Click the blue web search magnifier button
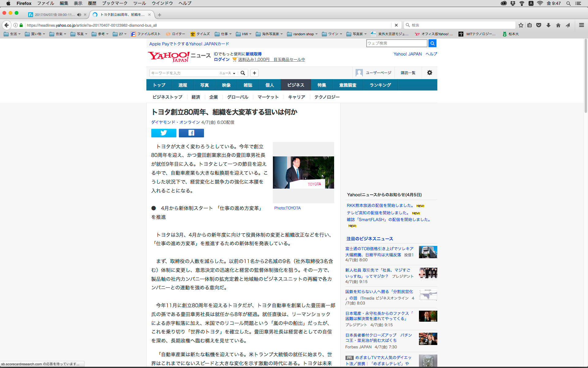588x368 pixels. (432, 43)
